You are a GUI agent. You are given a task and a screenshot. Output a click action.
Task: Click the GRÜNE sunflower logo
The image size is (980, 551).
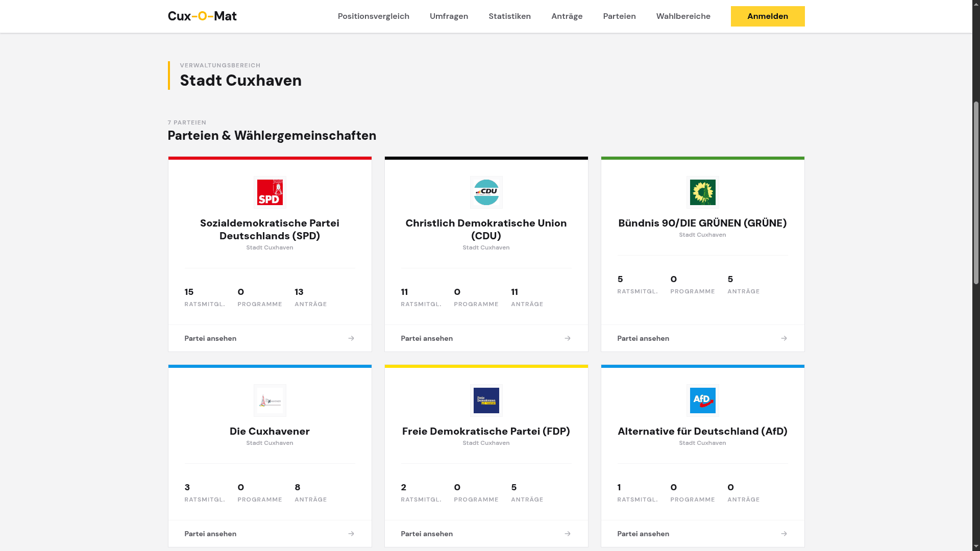click(702, 192)
